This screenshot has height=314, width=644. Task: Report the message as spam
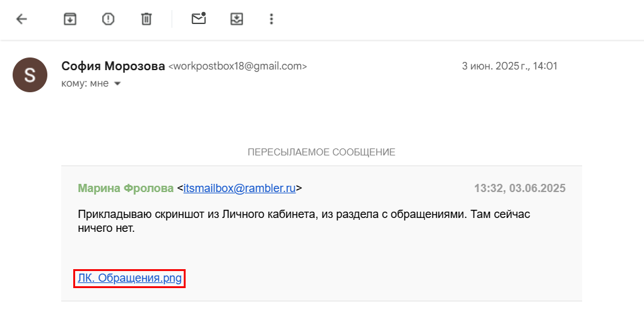pyautogui.click(x=108, y=19)
